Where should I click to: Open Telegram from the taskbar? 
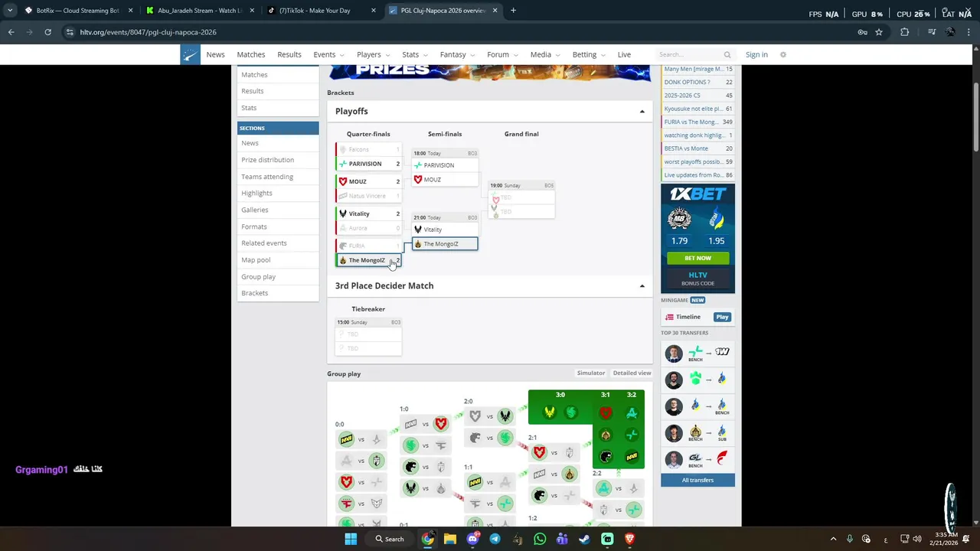point(495,539)
